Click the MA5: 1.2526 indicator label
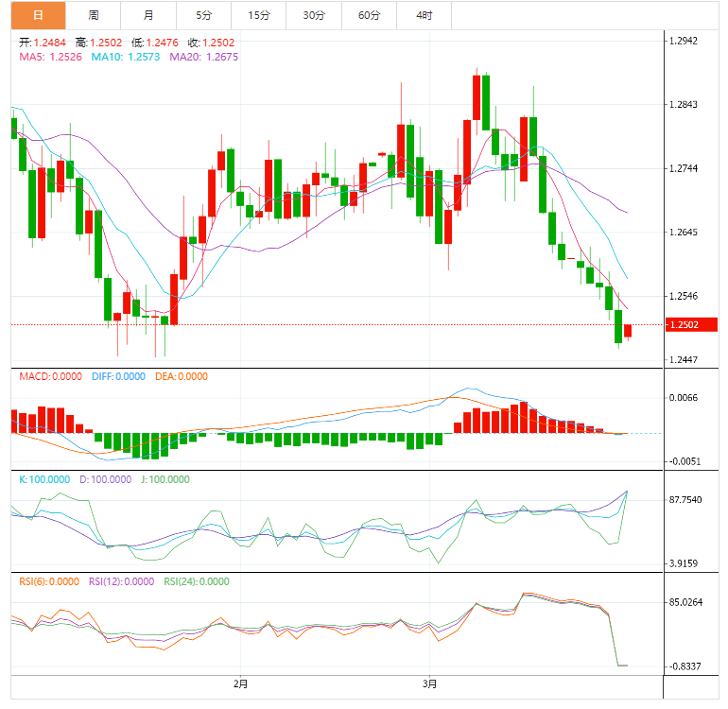The height and width of the screenshot is (709, 728). coord(50,57)
